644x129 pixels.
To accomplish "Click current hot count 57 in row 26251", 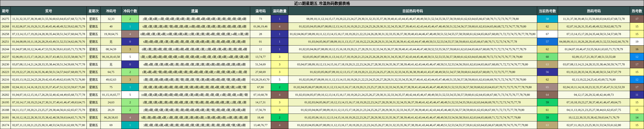I will pyautogui.click(x=547, y=42).
